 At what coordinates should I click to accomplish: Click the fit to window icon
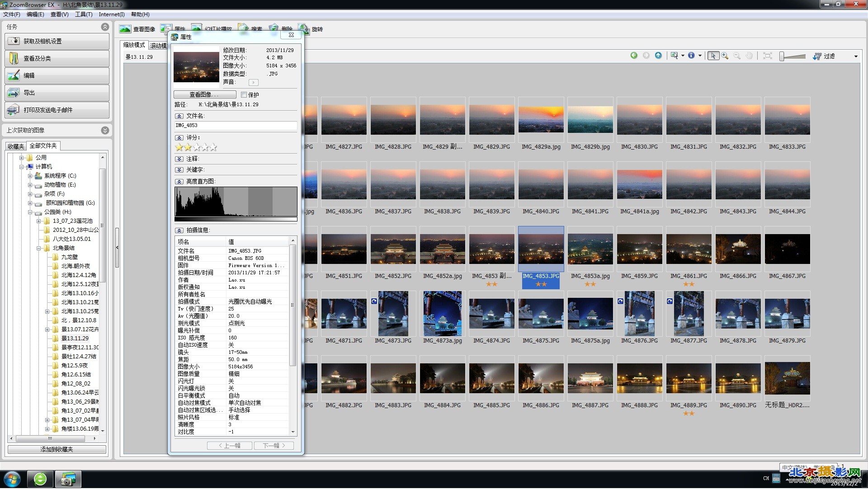coord(767,56)
